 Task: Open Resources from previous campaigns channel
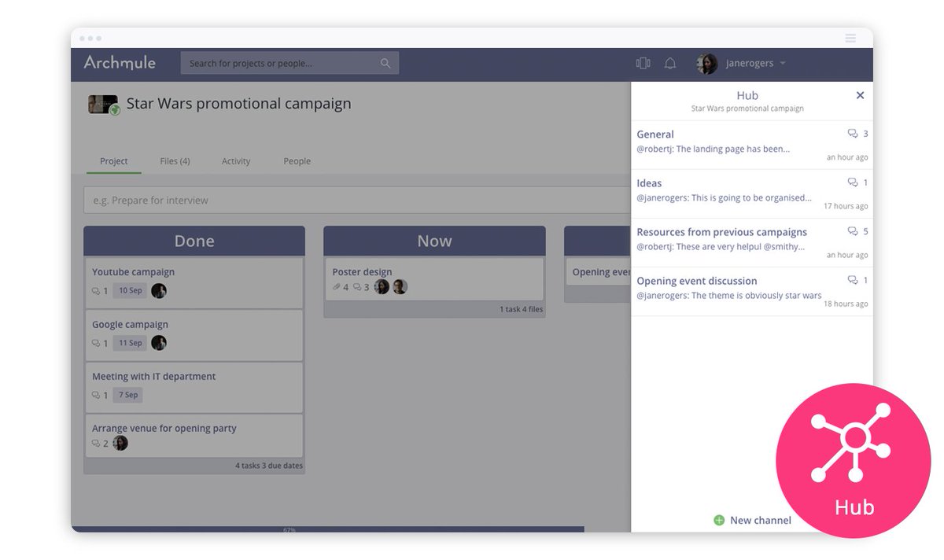(x=752, y=242)
